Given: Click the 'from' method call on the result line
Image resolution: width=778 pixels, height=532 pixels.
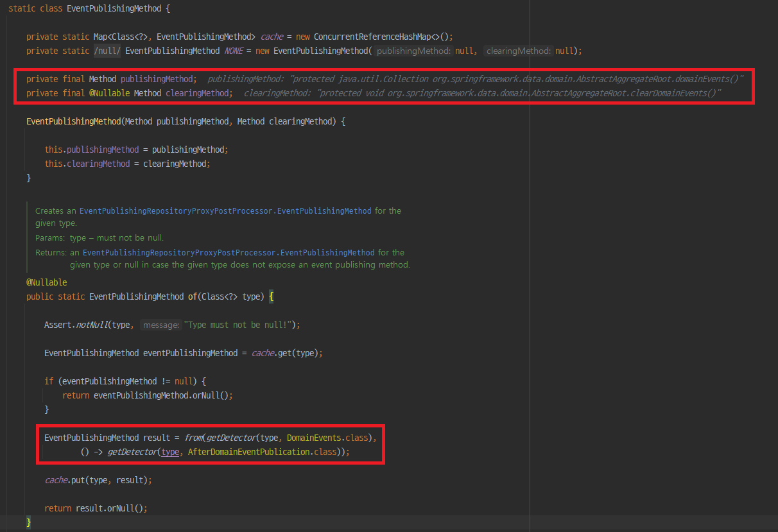Looking at the screenshot, I should pyautogui.click(x=193, y=438).
